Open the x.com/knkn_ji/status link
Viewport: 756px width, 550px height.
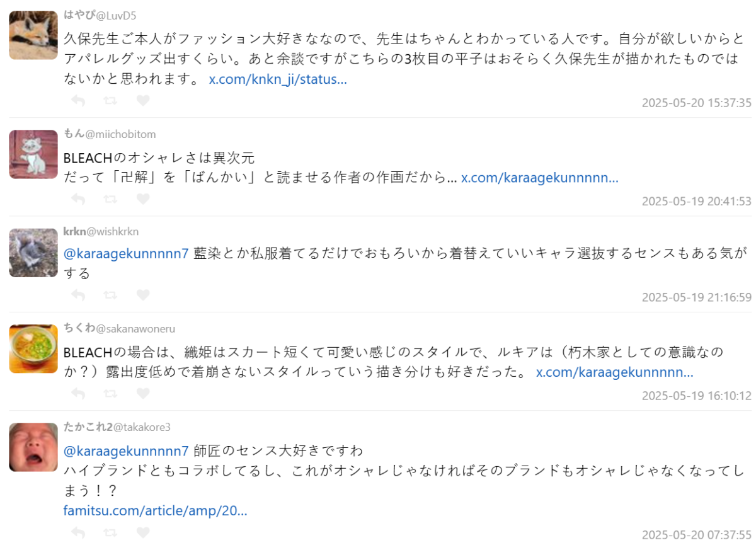278,80
